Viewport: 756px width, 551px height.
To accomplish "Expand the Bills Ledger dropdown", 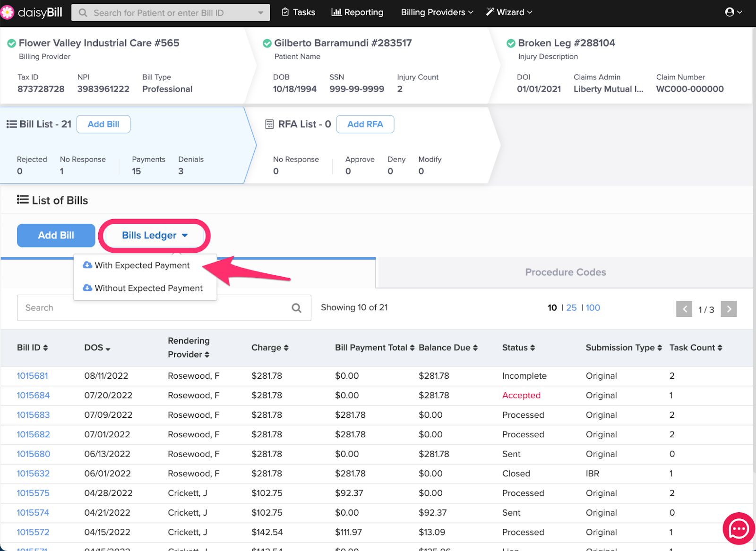I will [155, 236].
